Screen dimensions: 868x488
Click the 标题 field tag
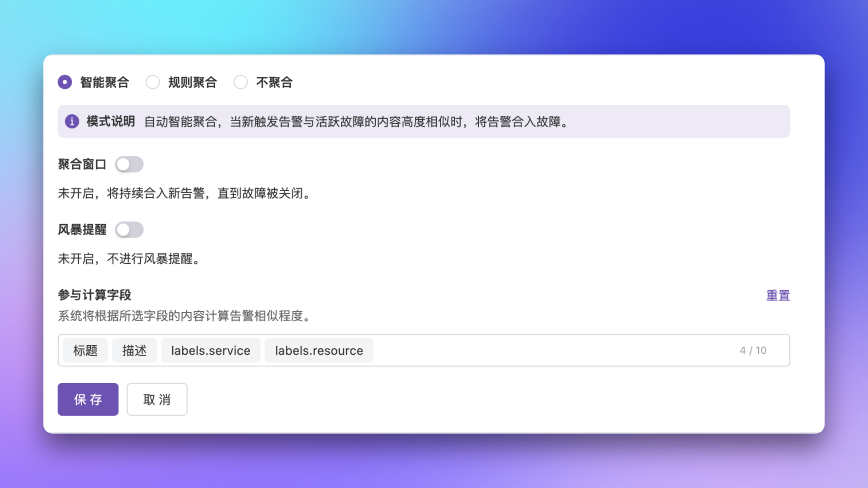85,351
